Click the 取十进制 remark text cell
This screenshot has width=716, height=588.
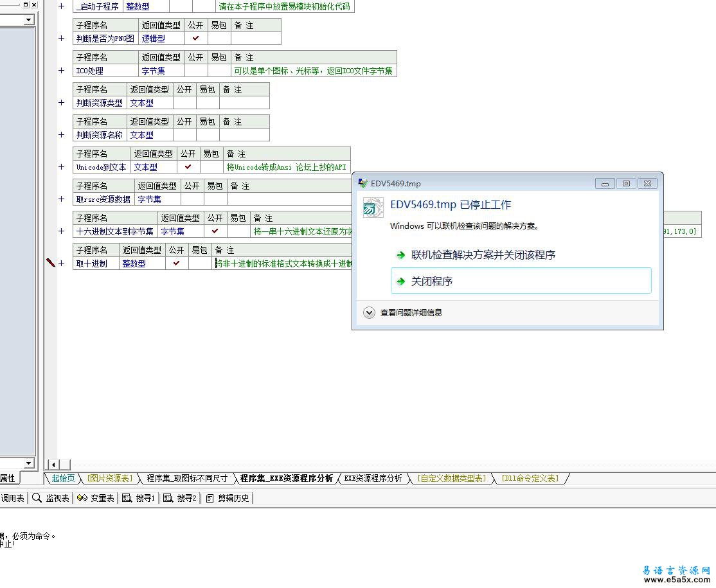(x=282, y=263)
